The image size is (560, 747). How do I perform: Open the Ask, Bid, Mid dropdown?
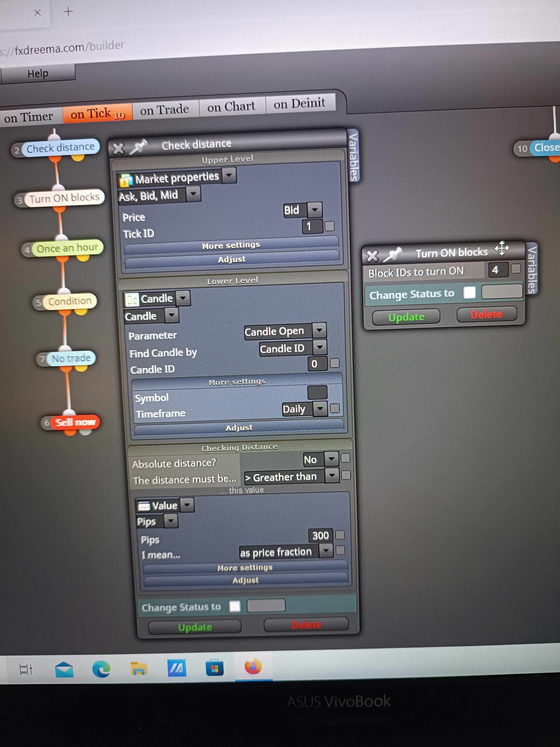193,194
